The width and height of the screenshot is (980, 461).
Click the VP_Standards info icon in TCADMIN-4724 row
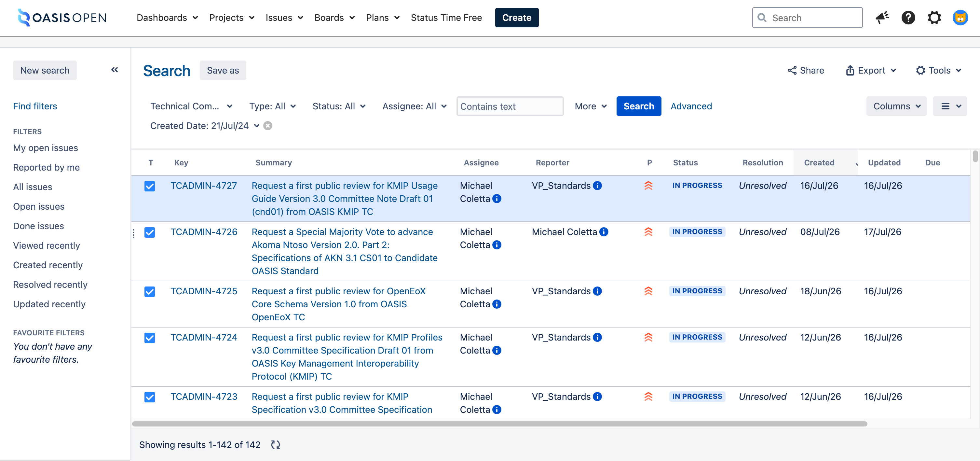pyautogui.click(x=597, y=337)
